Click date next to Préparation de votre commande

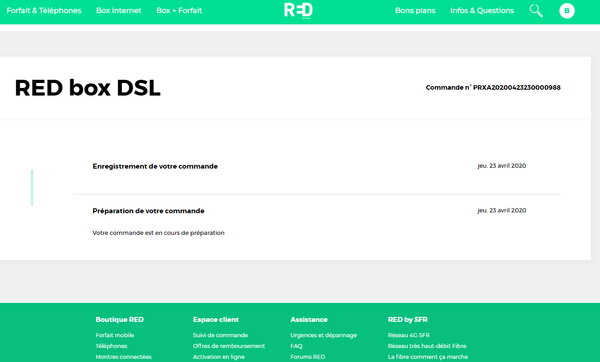[x=502, y=210]
